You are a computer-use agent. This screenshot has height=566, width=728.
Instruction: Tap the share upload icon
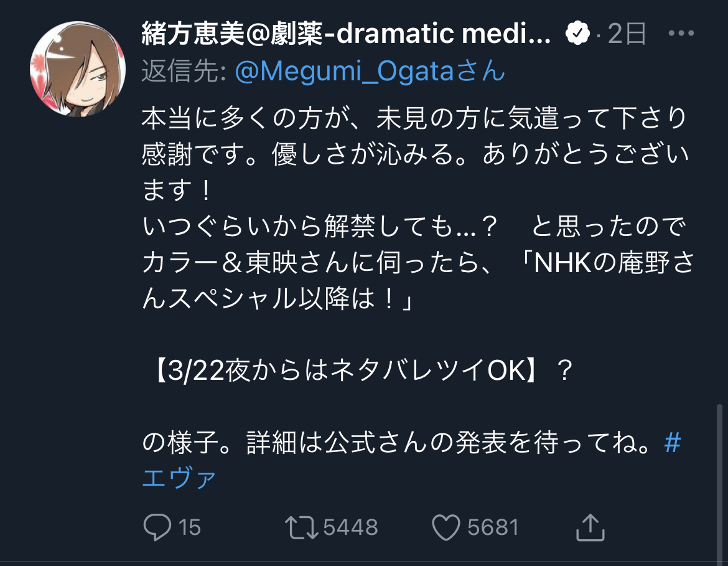pyautogui.click(x=590, y=527)
